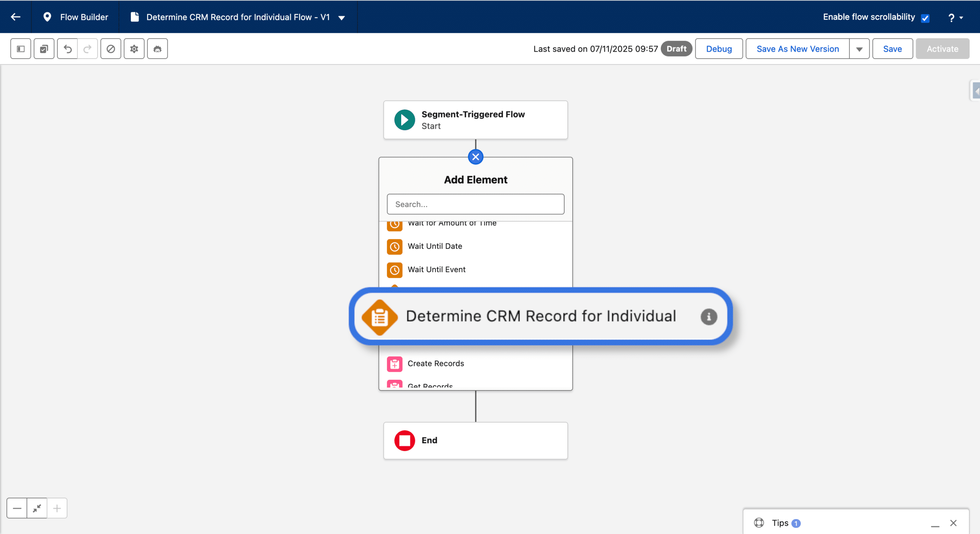Click the redo arrow icon

pos(88,49)
